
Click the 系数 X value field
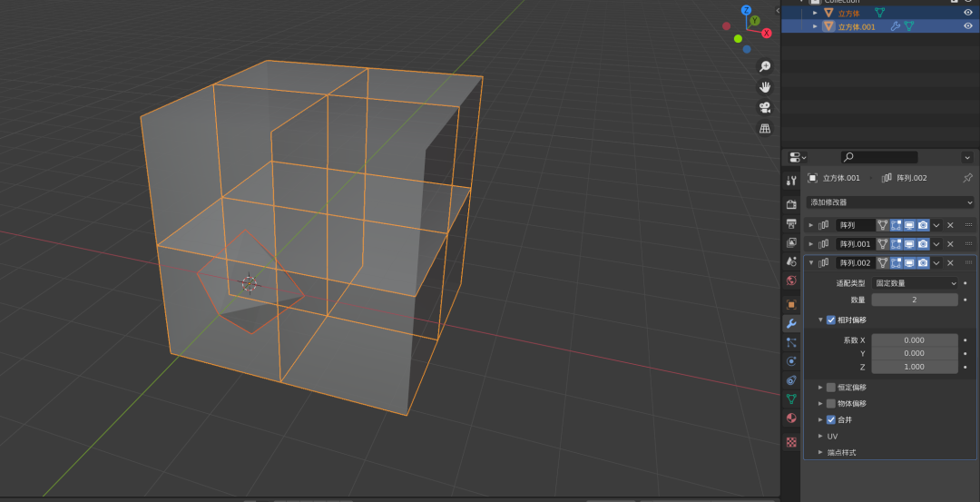(x=915, y=340)
